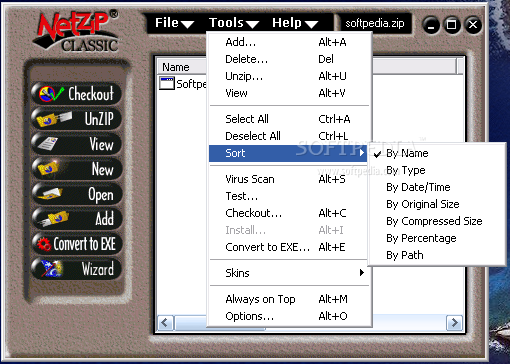Choose Test... menu item
Viewport: 510px width, 364px height.
pyautogui.click(x=289, y=196)
